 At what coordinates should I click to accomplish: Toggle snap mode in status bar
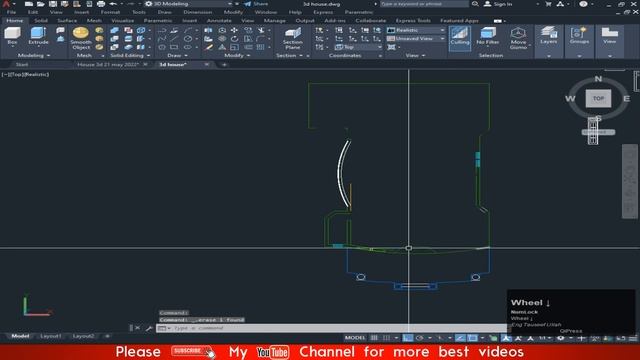coord(386,338)
